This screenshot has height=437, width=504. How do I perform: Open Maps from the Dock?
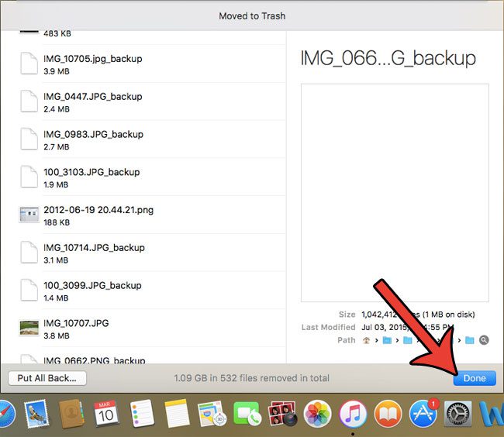tap(212, 414)
